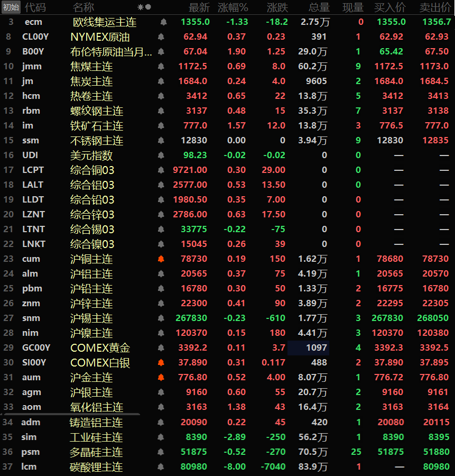Click the sun-shaped icon in header

tap(140, 7)
